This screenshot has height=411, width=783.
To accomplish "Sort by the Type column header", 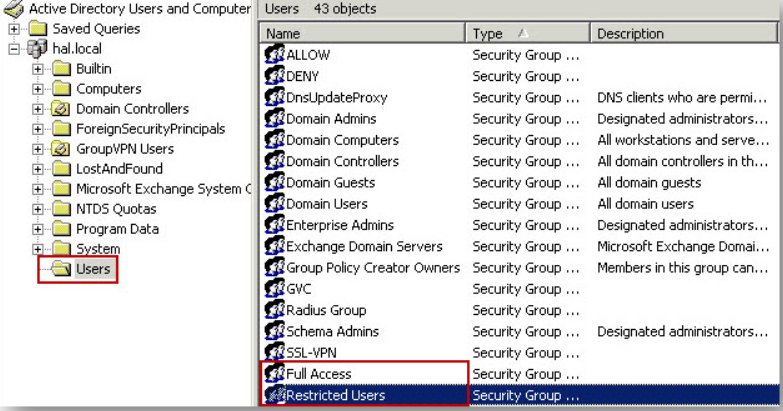I will click(528, 33).
